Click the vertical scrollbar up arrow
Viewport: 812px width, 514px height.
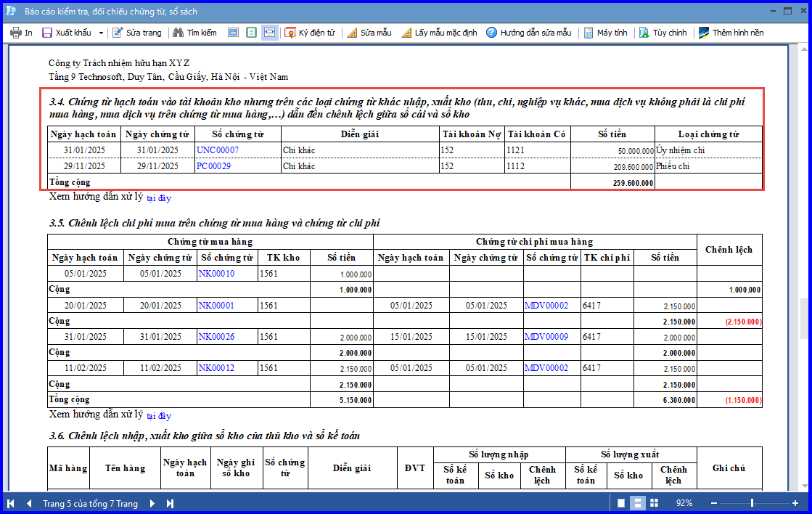click(x=805, y=49)
